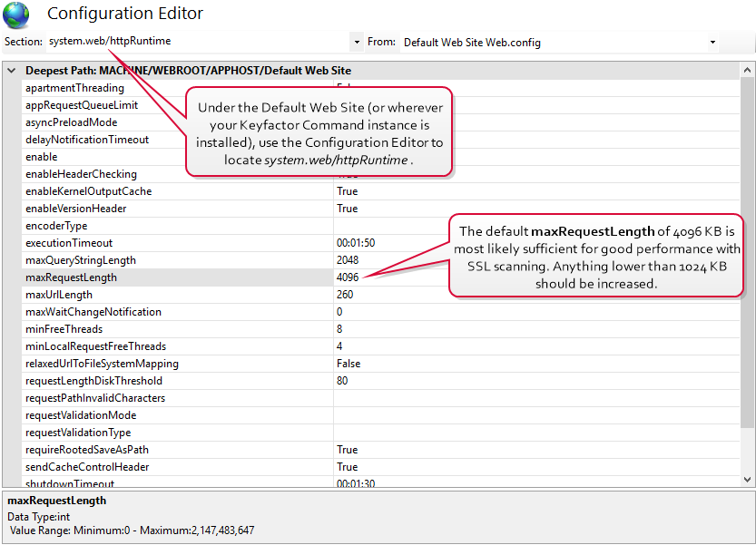
Task: Edit the maxRequestLength value 4096
Action: (348, 277)
